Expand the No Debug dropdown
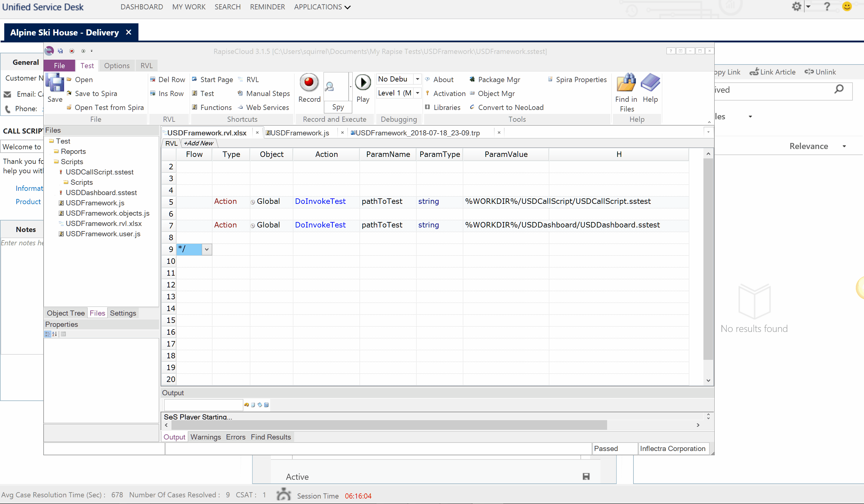864x504 pixels. pyautogui.click(x=417, y=79)
